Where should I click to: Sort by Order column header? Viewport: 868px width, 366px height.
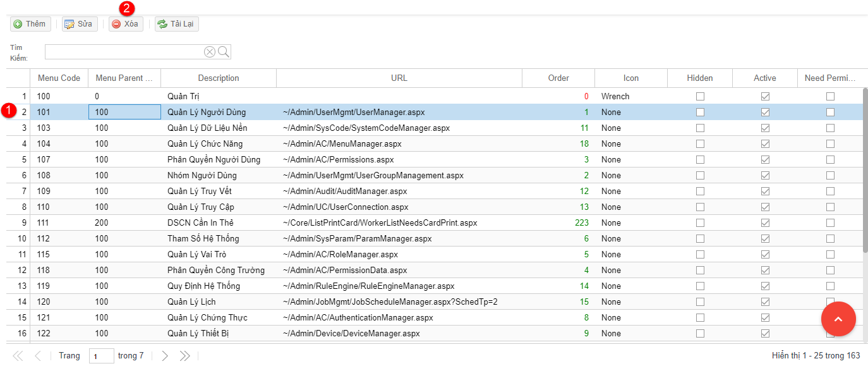click(x=558, y=78)
